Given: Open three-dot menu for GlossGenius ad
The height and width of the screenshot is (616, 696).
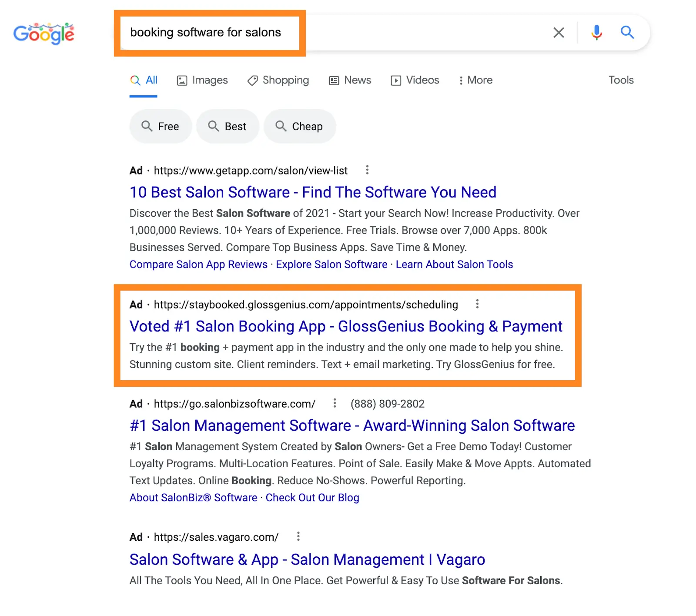Looking at the screenshot, I should click(477, 304).
